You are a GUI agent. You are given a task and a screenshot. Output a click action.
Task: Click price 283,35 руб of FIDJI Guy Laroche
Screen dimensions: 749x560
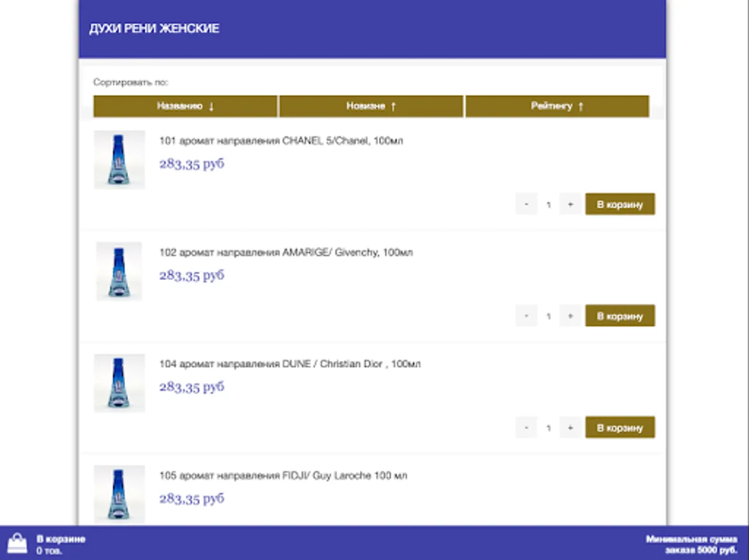point(192,499)
